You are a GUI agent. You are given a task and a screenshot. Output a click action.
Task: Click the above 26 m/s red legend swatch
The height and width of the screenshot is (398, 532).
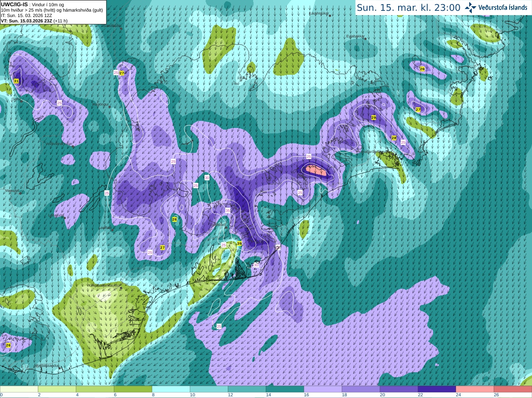tap(513, 389)
